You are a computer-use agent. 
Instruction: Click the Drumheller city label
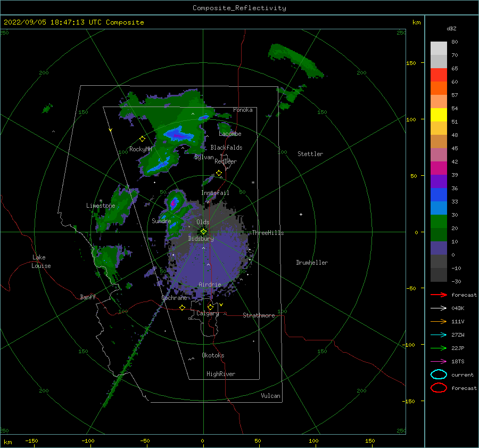coord(312,263)
